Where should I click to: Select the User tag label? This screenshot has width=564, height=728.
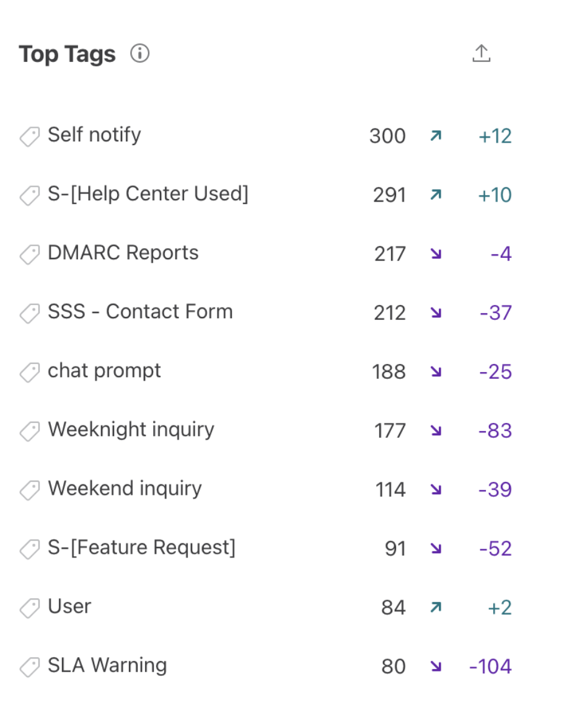tap(69, 606)
